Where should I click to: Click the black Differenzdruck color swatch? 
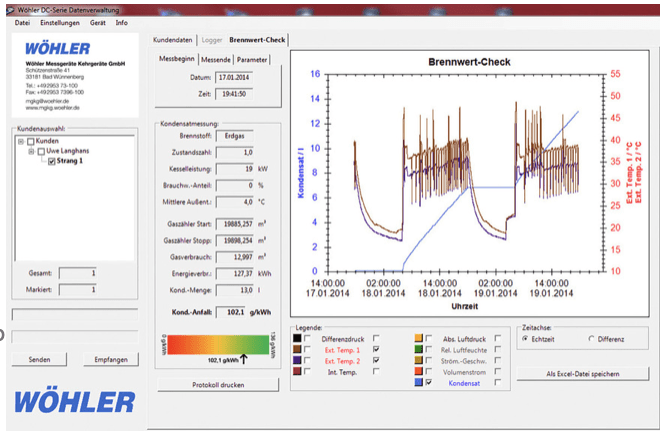(x=295, y=339)
